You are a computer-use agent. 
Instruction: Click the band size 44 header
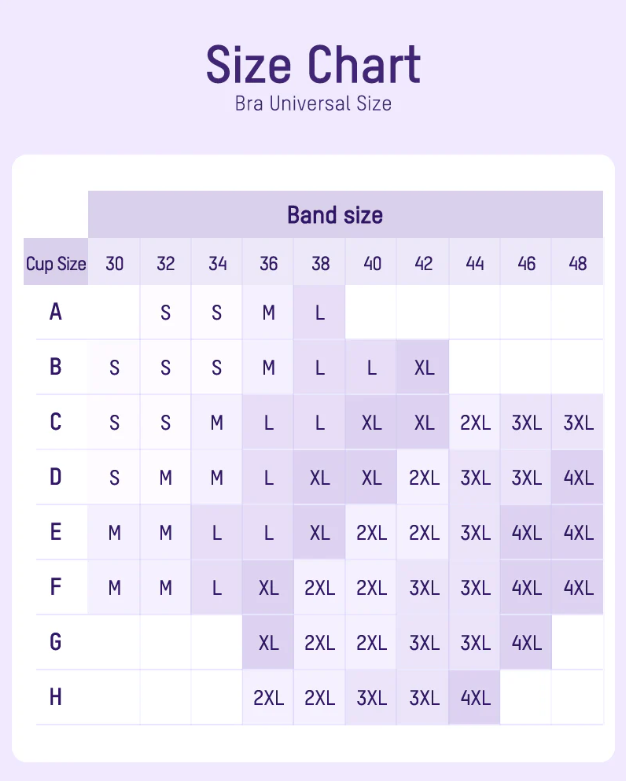(x=475, y=264)
